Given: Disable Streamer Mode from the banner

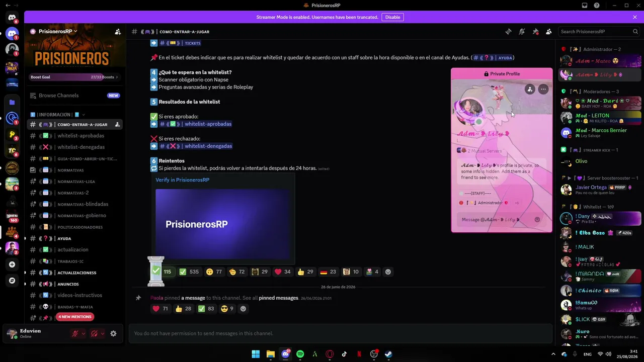Looking at the screenshot, I should 392,17.
